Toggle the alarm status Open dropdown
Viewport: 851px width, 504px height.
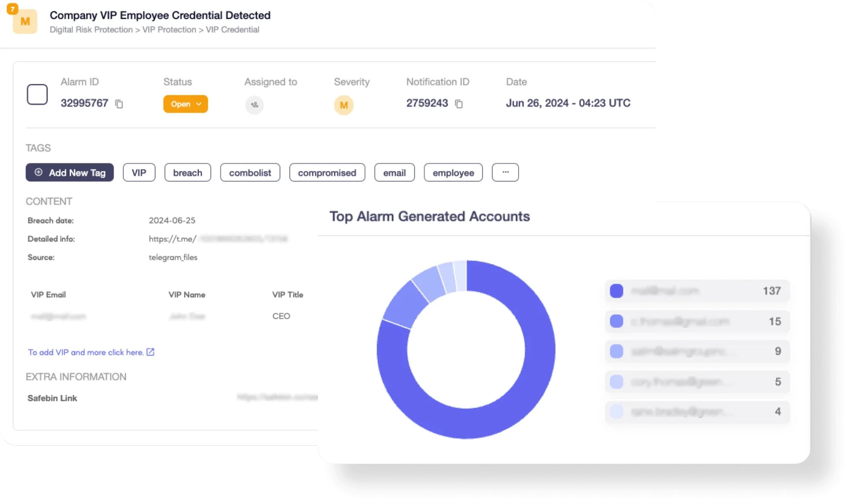tap(185, 104)
